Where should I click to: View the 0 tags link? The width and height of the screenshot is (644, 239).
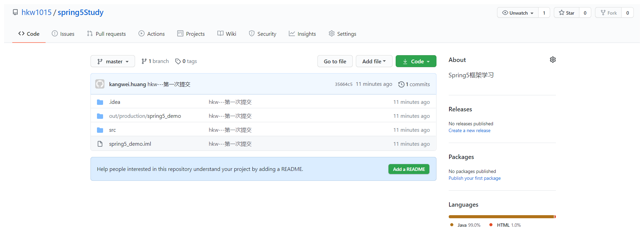tap(186, 61)
